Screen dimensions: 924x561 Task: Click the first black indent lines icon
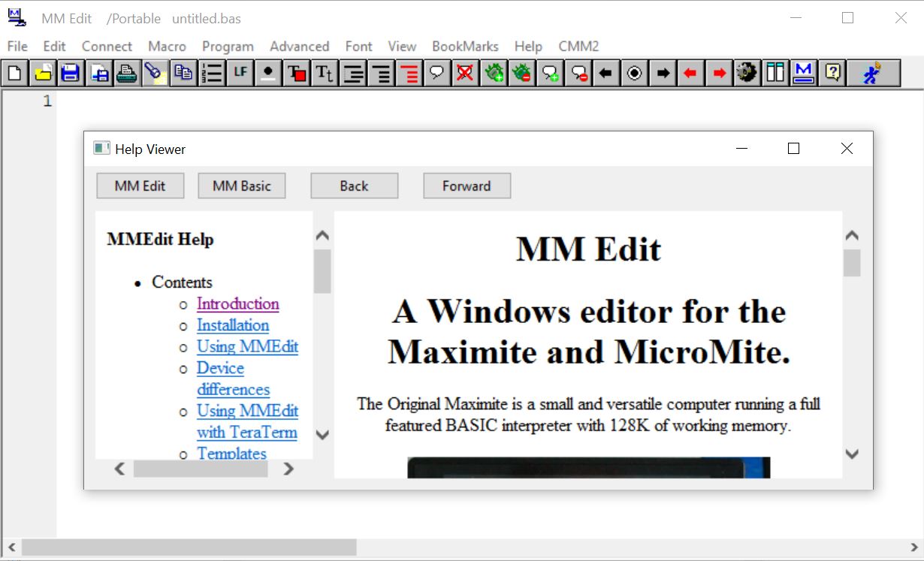352,73
